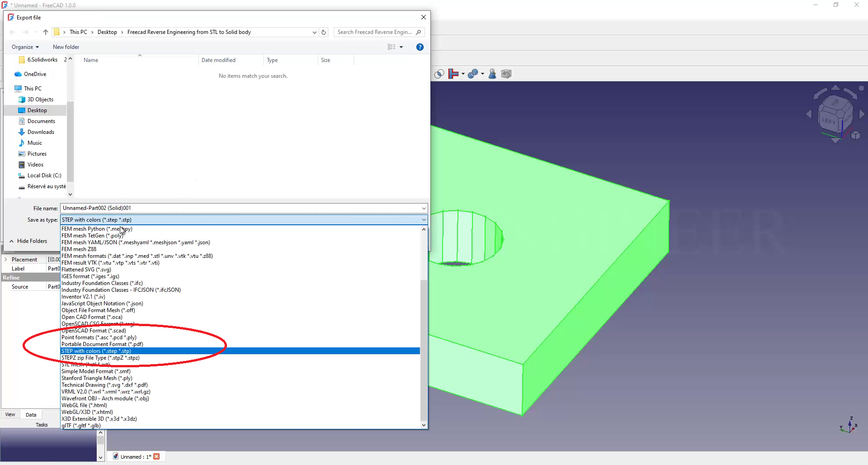This screenshot has height=465, width=868.
Task: Close the Unnamed : 1* document tab
Action: tap(156, 456)
